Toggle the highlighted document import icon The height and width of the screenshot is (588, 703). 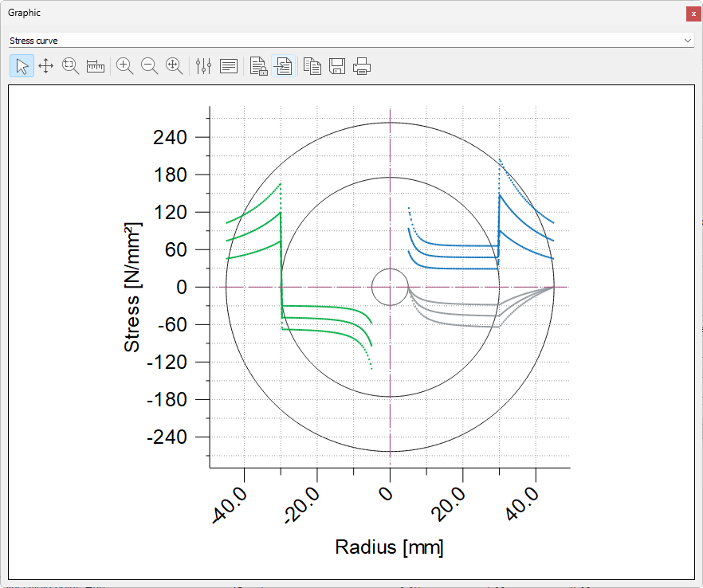[284, 66]
